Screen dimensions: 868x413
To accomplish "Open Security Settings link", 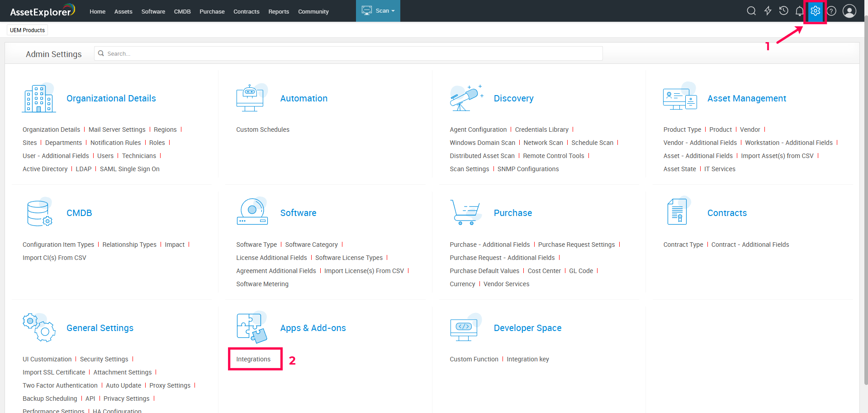I will (104, 359).
